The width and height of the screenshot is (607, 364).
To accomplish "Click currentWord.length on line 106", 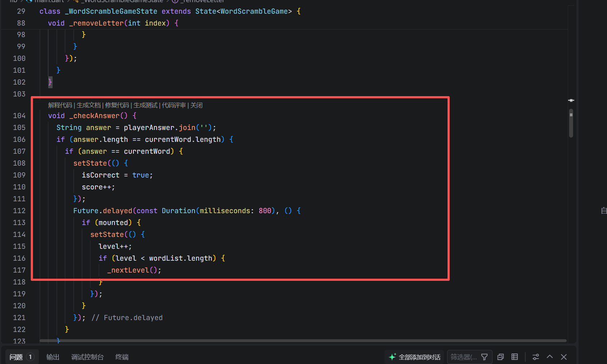I will point(183,139).
